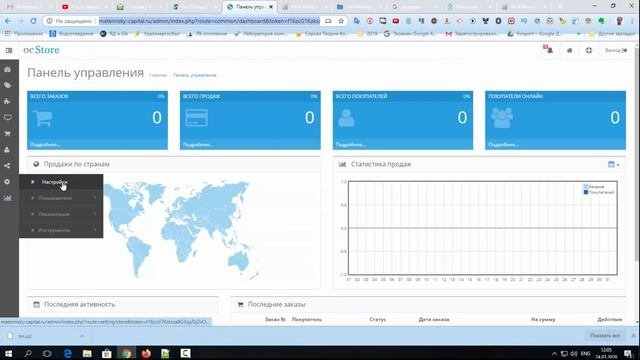Image resolution: width=640 pixels, height=360 pixels.
Task: Click the Заказов legend entry in chart
Action: click(594, 187)
